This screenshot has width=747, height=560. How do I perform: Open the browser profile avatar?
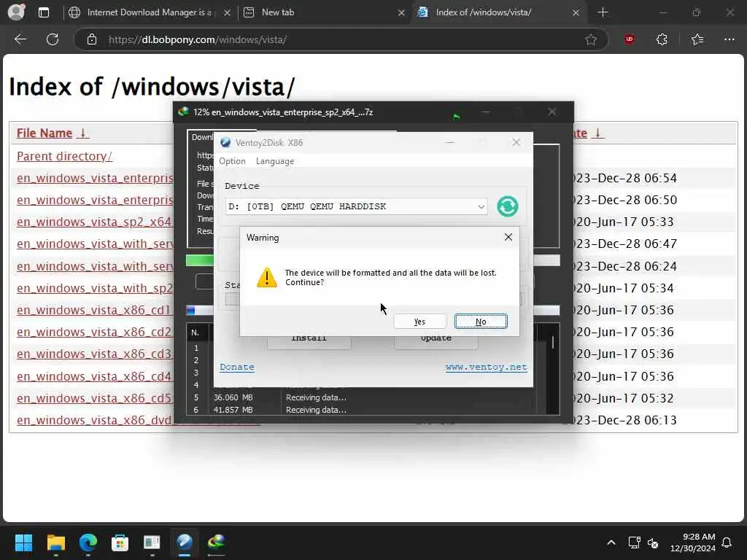coord(16,12)
